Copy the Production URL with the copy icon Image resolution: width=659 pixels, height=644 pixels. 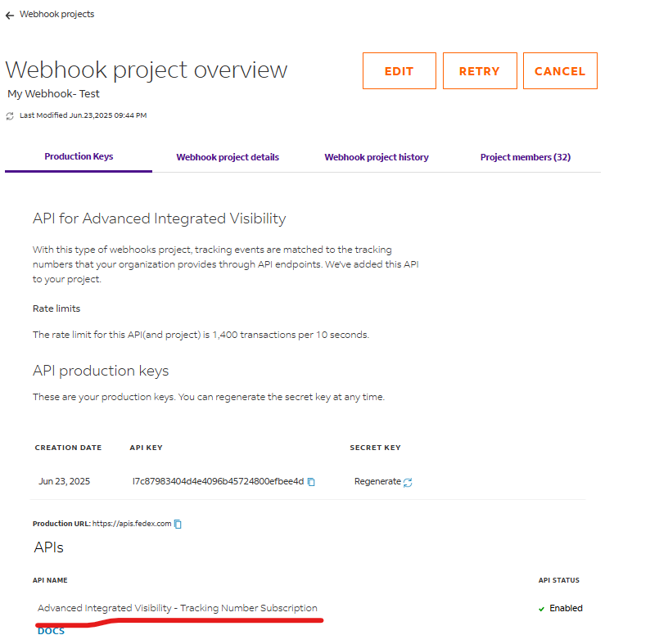[178, 524]
